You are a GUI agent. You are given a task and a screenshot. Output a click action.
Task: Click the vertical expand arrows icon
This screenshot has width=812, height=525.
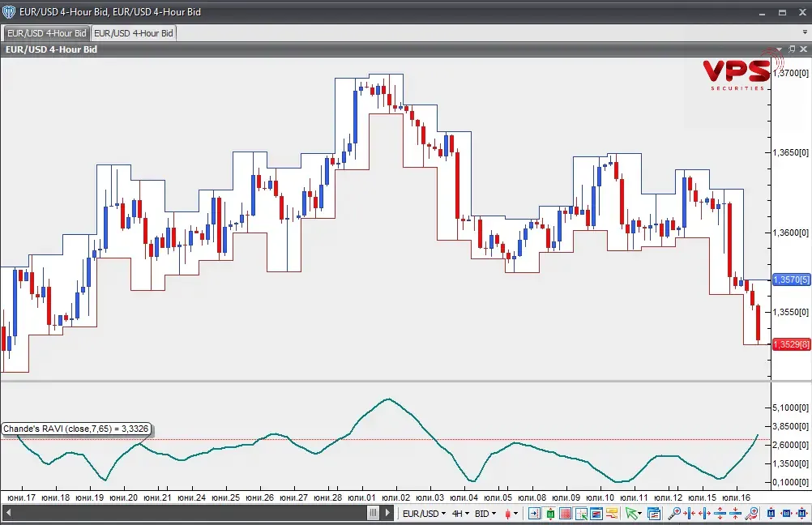[720, 513]
